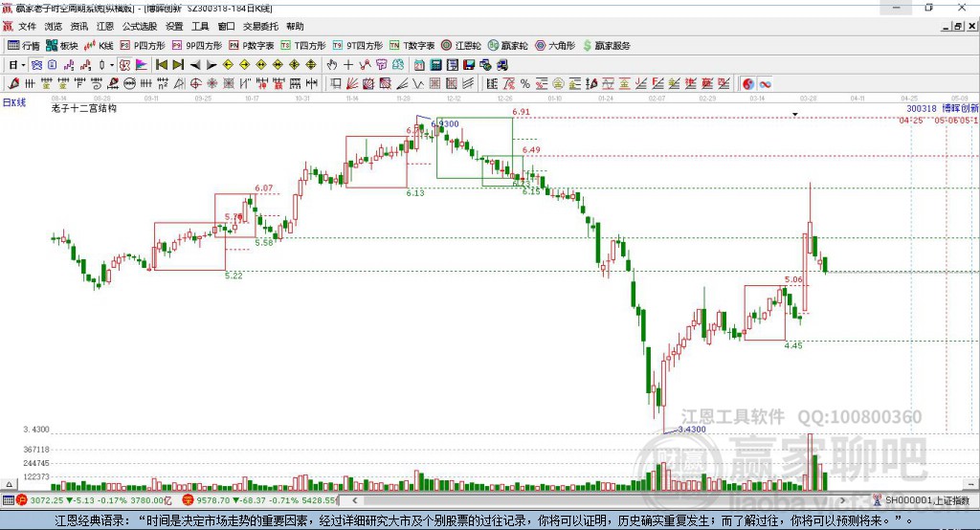Open the 帮助 menu
The image size is (980, 530).
(x=295, y=26)
